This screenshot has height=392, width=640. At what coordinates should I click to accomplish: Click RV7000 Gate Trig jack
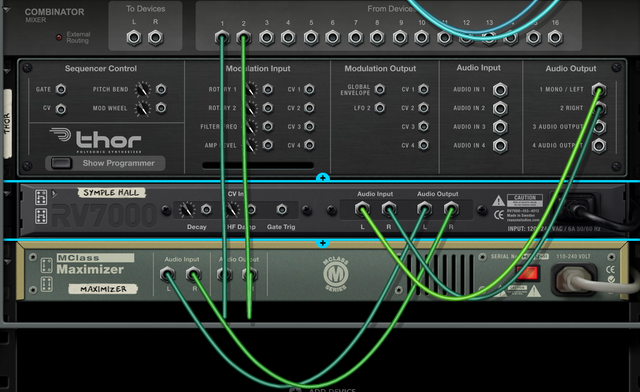282,209
